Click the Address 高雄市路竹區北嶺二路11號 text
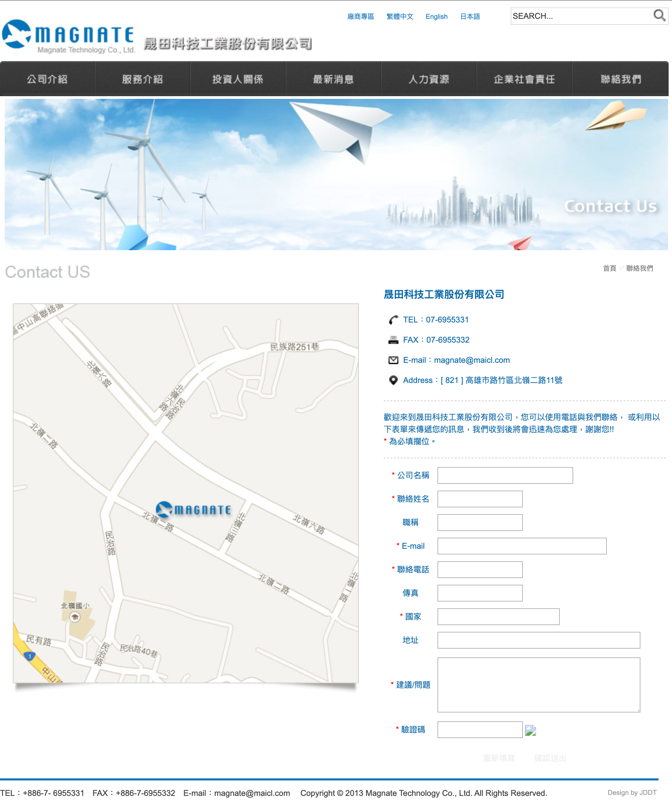672x807 pixels. pos(482,380)
